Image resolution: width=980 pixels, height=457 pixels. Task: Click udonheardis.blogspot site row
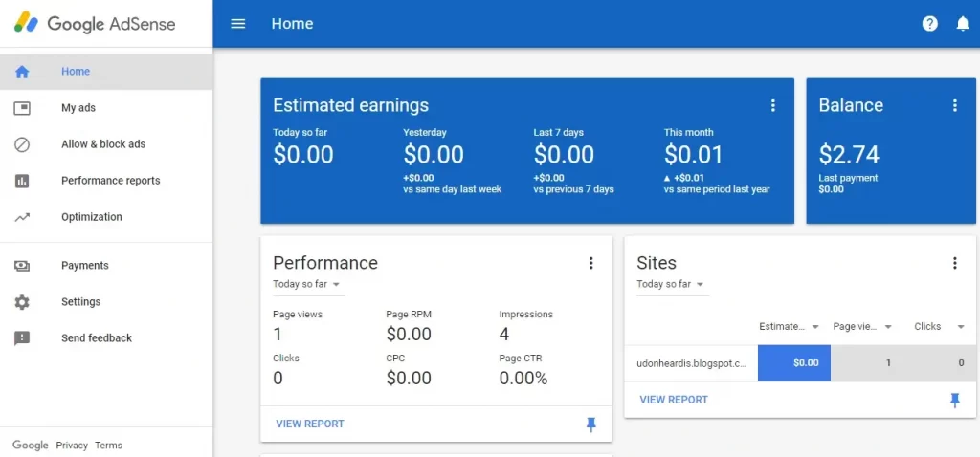click(x=800, y=362)
